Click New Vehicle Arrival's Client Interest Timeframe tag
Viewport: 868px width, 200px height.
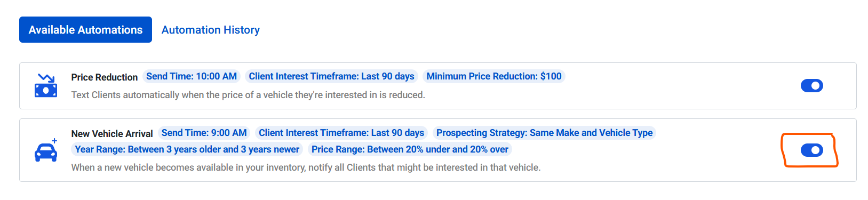tap(341, 133)
